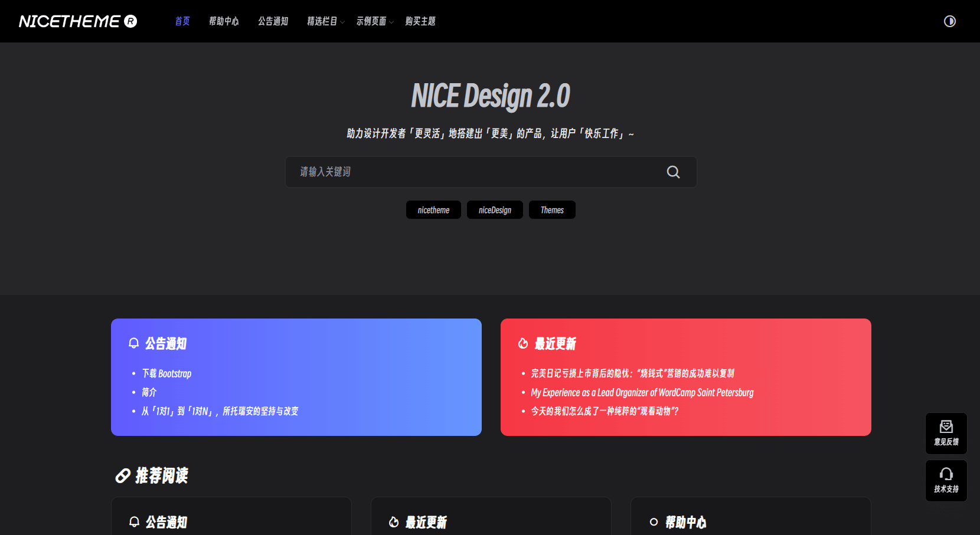Toggle the dark mode half-circle icon
The height and width of the screenshot is (535, 980).
click(949, 21)
